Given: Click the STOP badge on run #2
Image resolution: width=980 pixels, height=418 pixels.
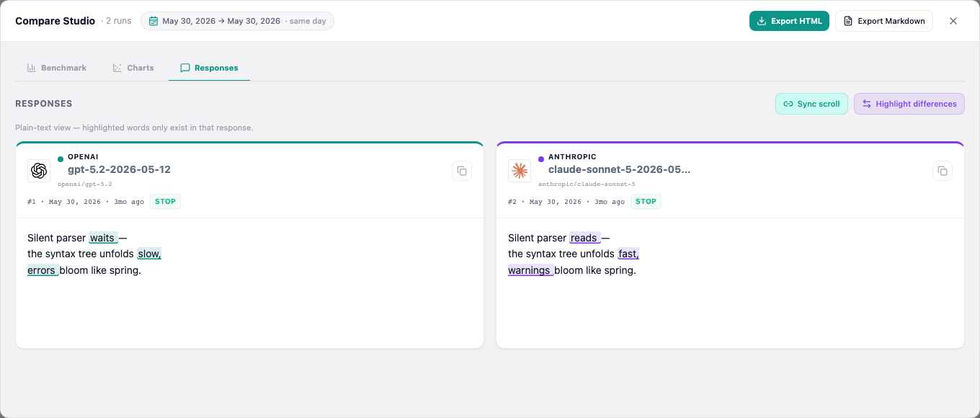Looking at the screenshot, I should [x=646, y=202].
